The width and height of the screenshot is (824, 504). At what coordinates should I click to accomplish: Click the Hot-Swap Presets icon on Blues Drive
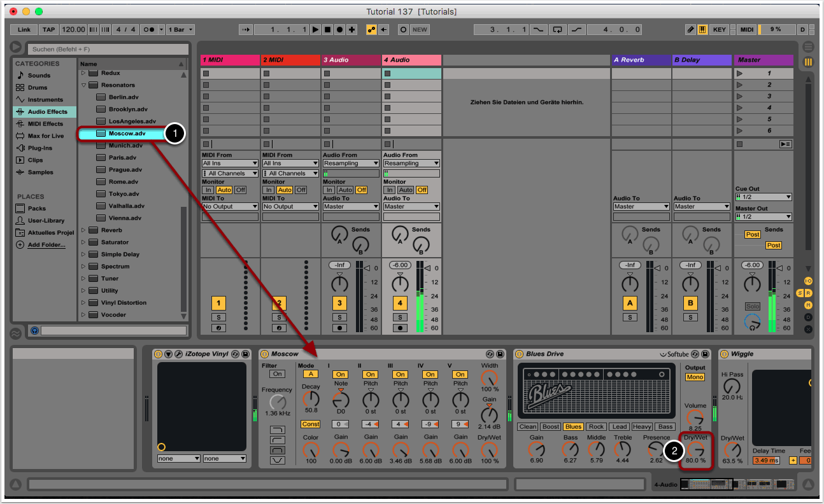(x=695, y=354)
